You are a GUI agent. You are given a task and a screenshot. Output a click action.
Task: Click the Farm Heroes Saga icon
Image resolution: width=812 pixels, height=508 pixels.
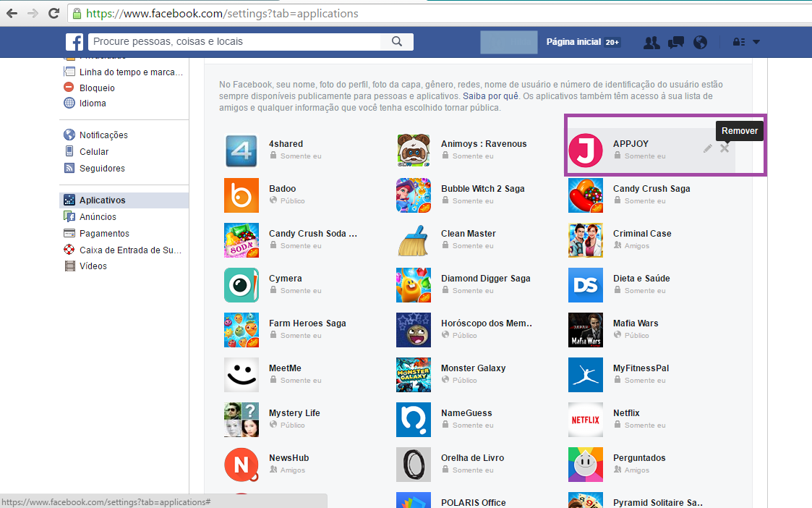coord(242,330)
